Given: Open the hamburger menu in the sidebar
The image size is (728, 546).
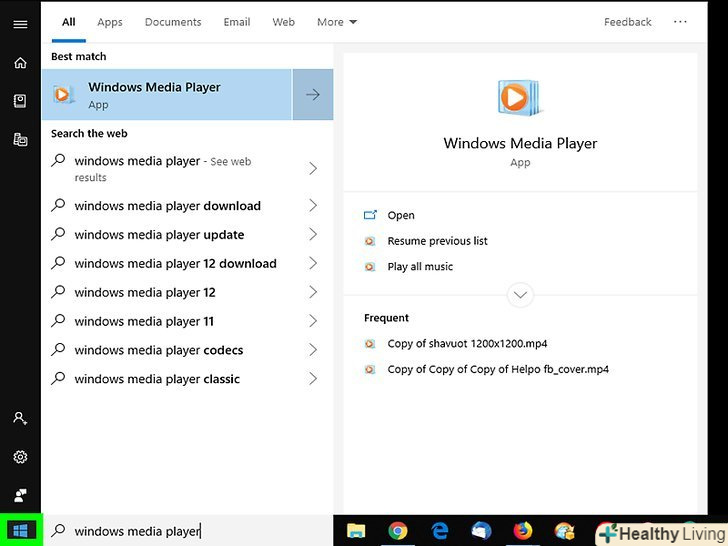Looking at the screenshot, I should 20,24.
